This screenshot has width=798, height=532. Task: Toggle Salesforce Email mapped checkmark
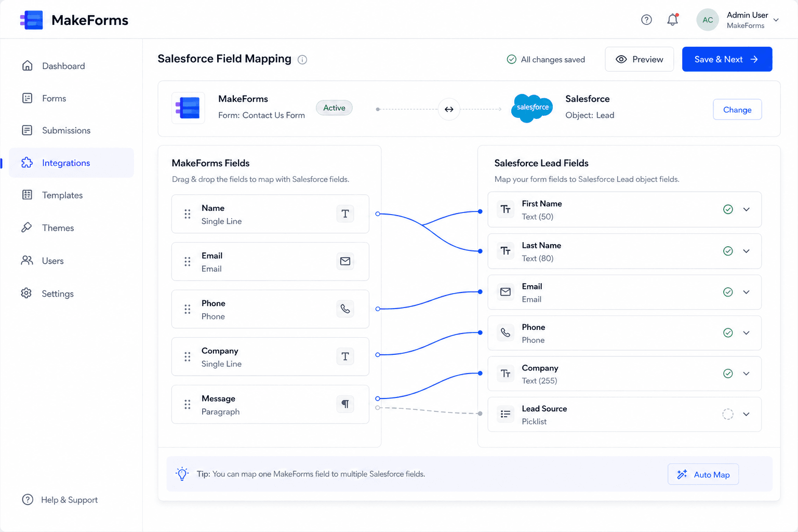click(728, 292)
